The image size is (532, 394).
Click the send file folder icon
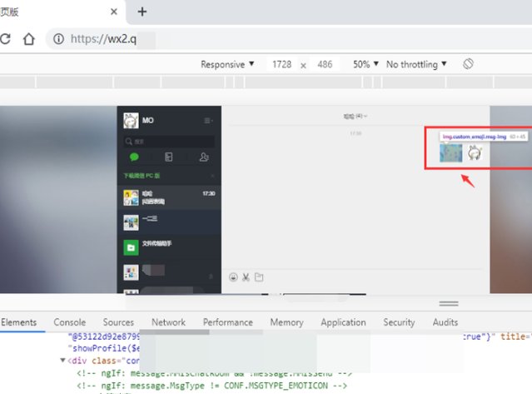[259, 277]
